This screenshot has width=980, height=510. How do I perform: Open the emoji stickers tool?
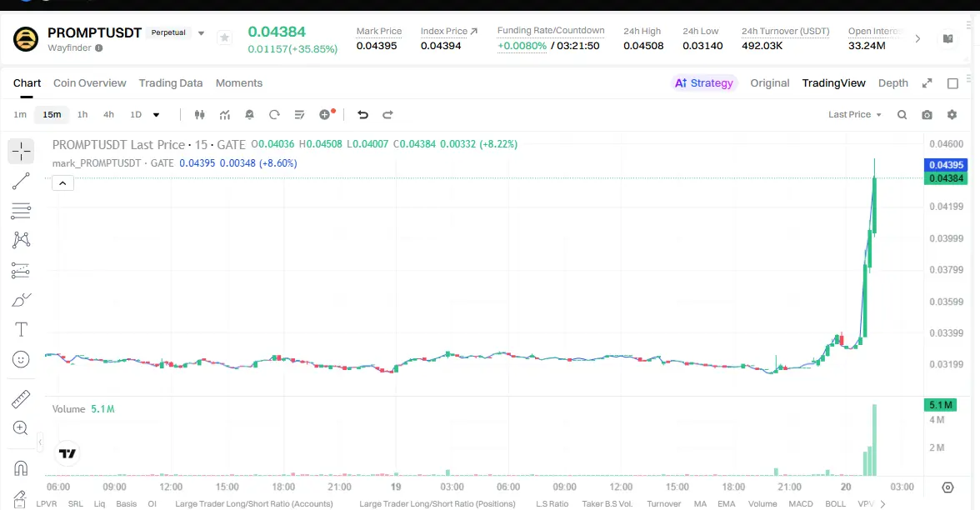point(21,359)
